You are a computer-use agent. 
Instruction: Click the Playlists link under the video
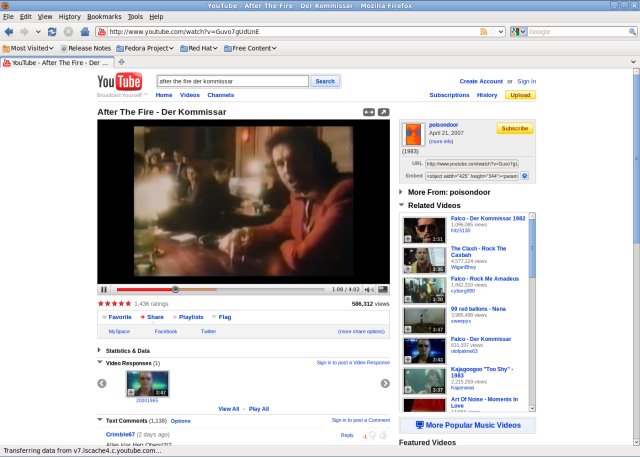coord(191,317)
